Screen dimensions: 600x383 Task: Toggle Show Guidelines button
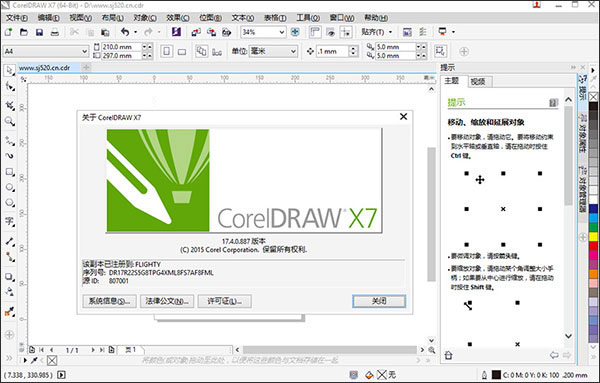pyautogui.click(x=346, y=32)
